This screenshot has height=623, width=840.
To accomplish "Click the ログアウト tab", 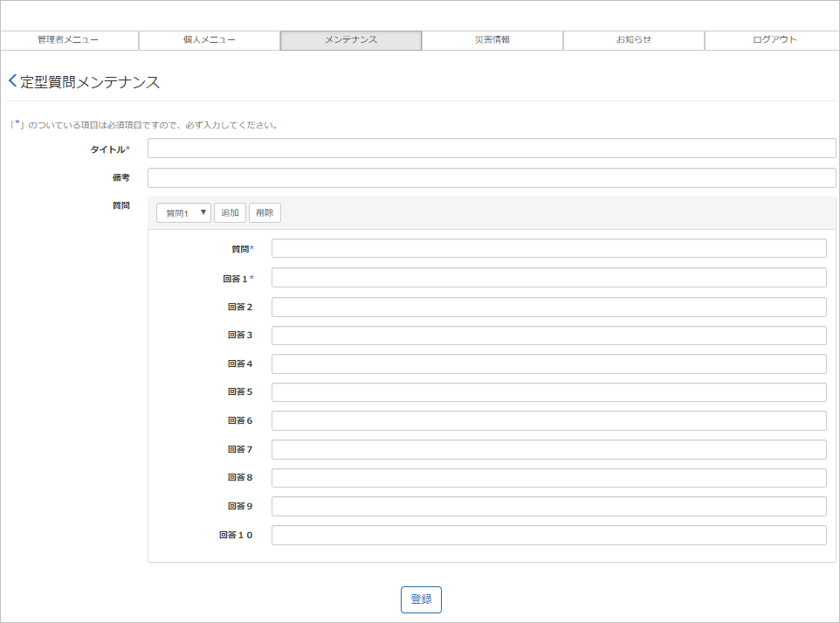I will (775, 40).
